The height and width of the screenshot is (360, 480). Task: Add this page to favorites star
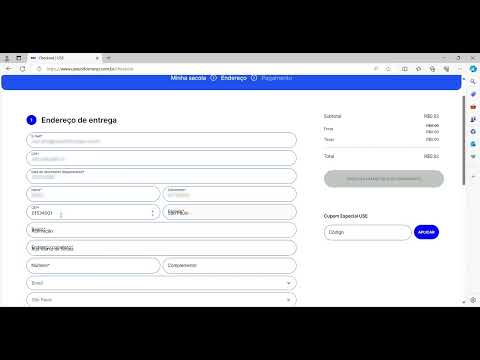(388, 69)
